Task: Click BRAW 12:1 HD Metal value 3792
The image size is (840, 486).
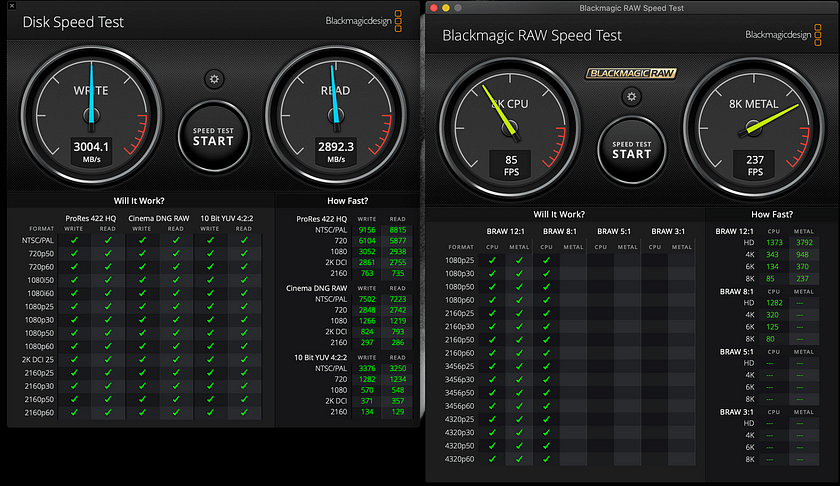Action: click(804, 243)
